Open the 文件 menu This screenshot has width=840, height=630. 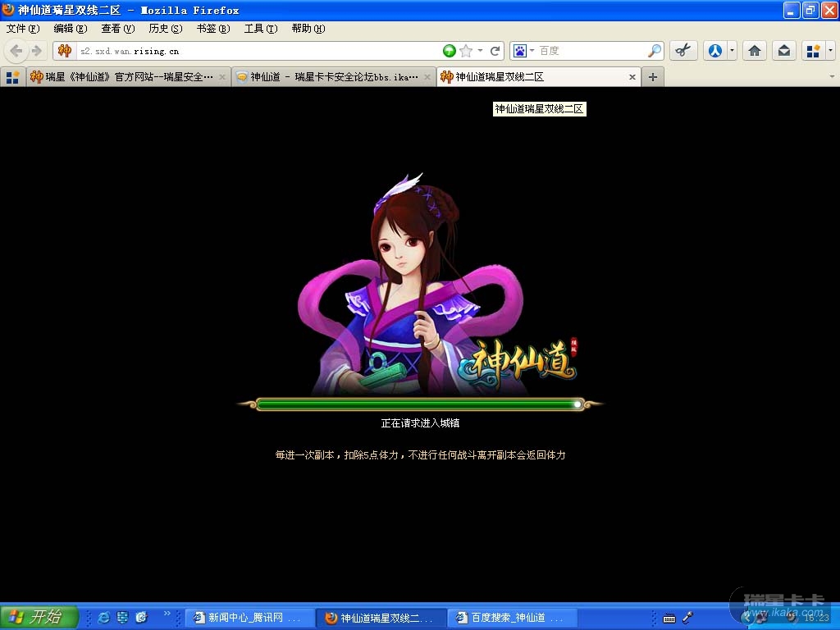tap(23, 29)
